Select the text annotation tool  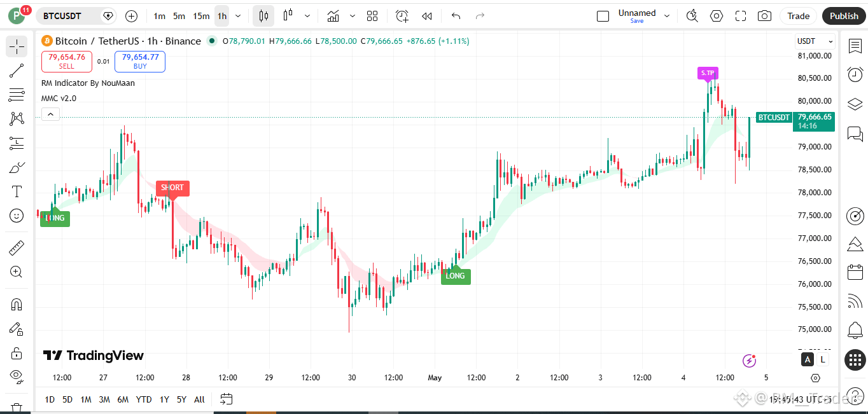(x=17, y=191)
